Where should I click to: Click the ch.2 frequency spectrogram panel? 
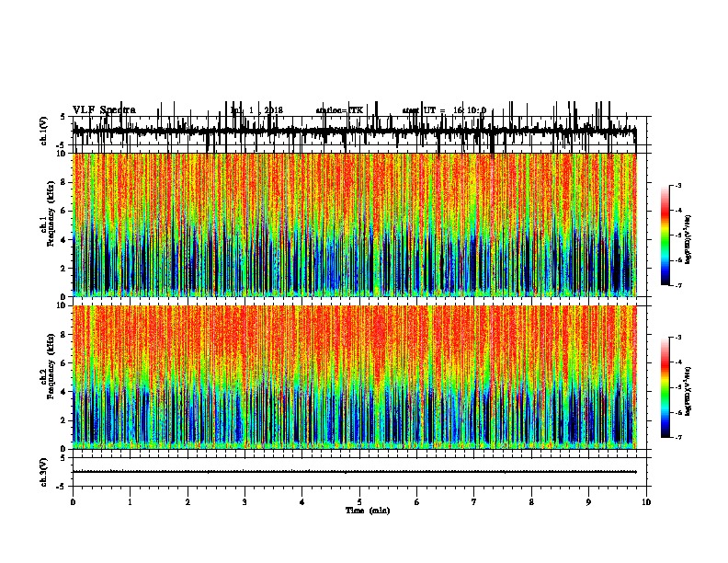click(x=354, y=377)
